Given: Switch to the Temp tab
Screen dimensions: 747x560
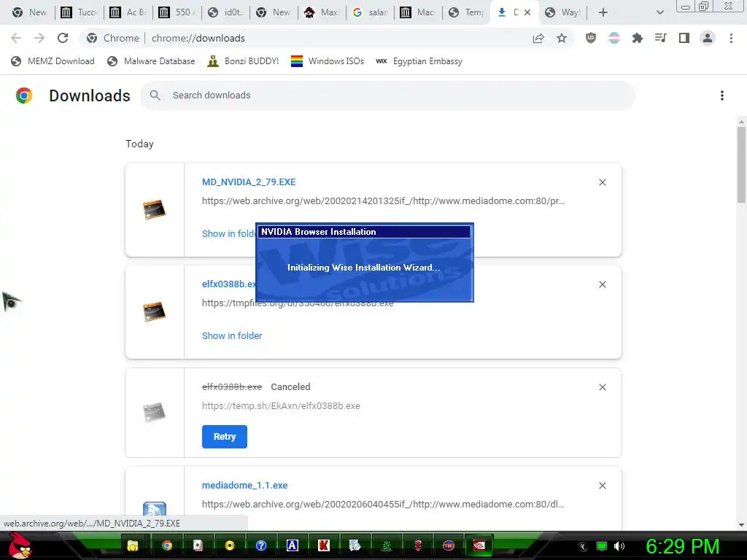Looking at the screenshot, I should pos(467,12).
